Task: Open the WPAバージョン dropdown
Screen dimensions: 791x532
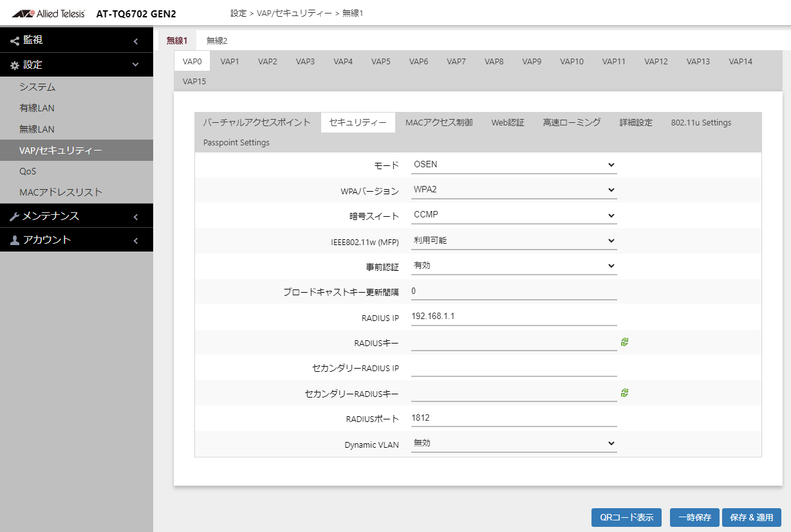Action: click(514, 190)
